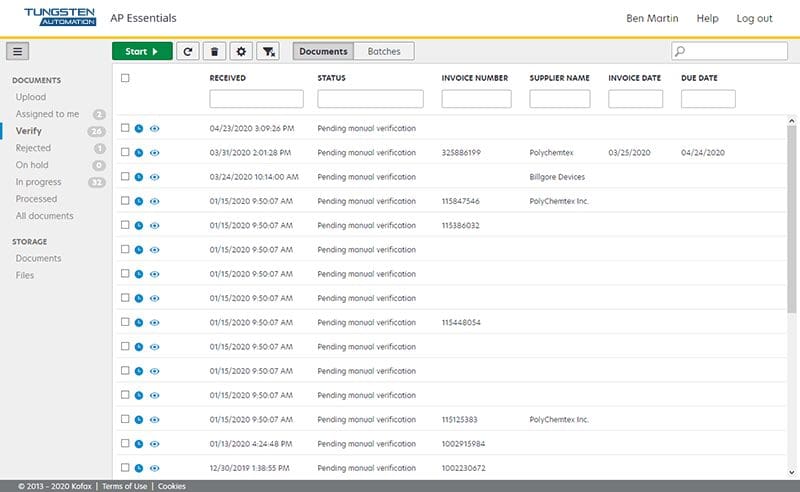Check the row for invoice 115125383

[x=125, y=419]
